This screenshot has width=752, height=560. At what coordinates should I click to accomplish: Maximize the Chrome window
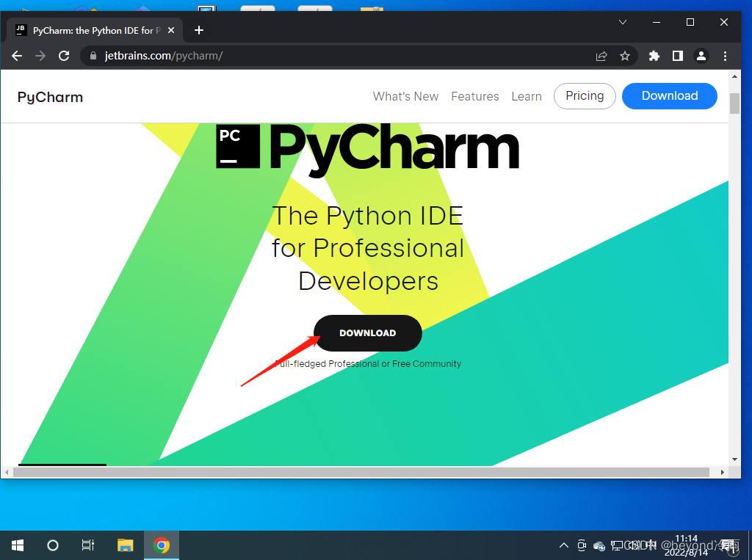[690, 22]
